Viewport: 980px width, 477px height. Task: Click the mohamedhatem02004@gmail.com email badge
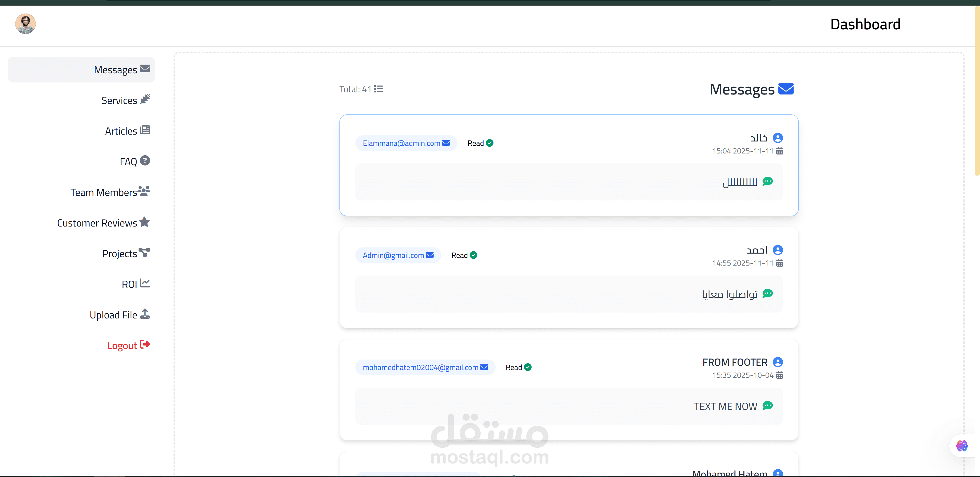425,367
